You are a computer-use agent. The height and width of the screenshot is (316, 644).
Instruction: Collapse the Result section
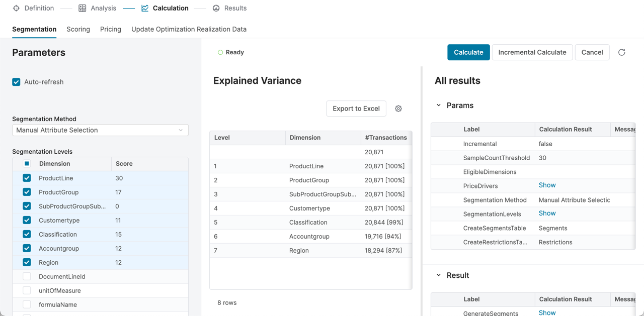tap(439, 275)
